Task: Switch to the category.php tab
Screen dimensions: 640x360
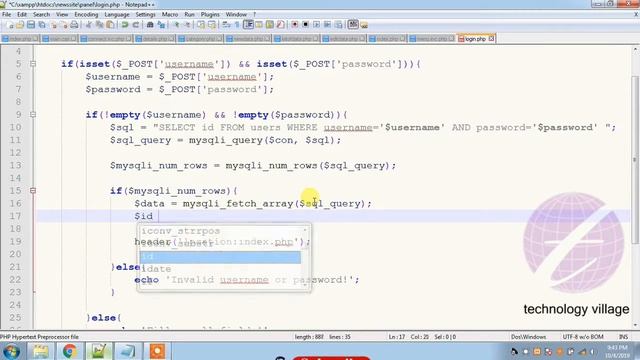Action: (x=201, y=39)
